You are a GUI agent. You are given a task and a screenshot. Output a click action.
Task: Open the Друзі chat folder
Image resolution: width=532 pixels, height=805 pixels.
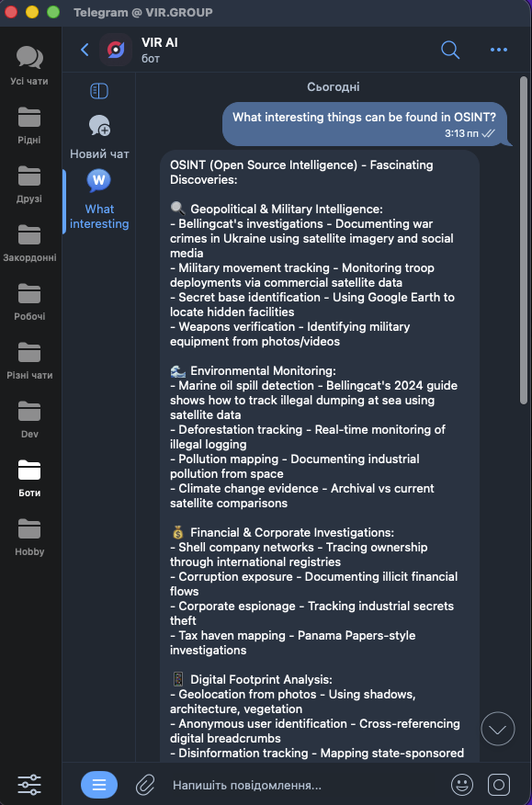29,185
